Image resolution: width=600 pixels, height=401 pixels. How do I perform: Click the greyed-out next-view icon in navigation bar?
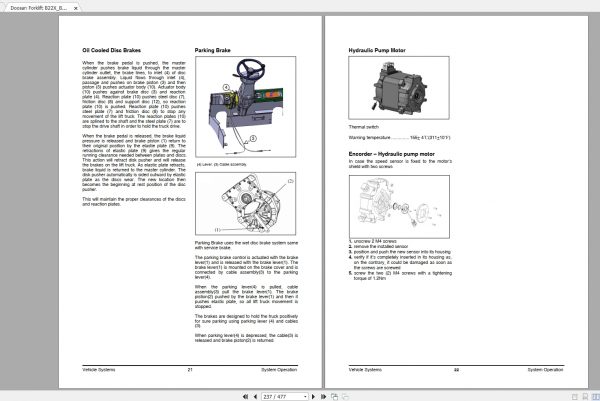coord(345,397)
